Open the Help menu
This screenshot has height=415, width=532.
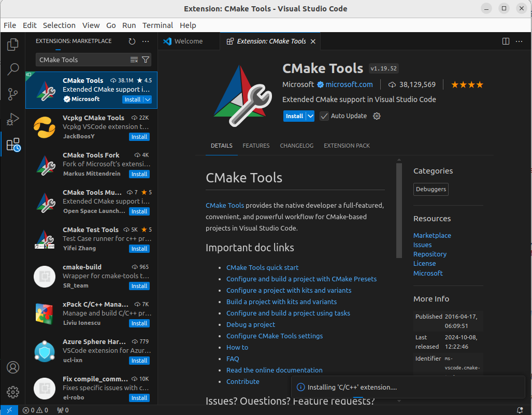point(188,25)
